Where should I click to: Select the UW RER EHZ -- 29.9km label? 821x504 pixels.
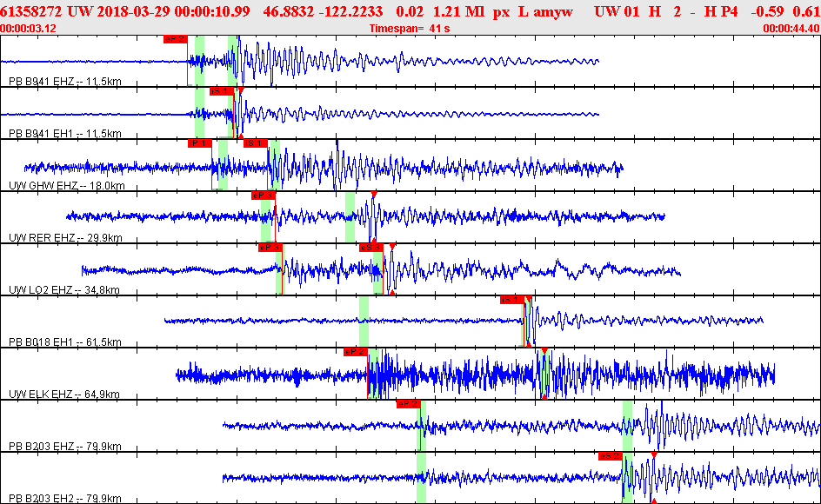coord(65,238)
